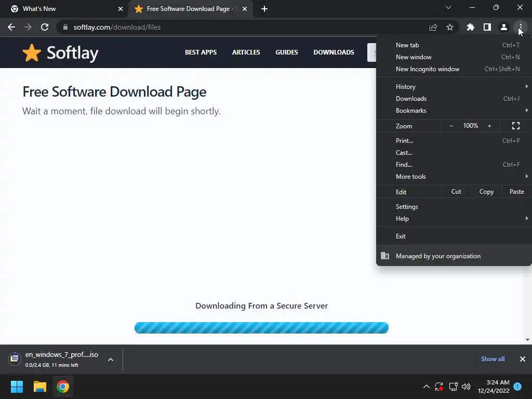Choose New tab from menu

[454, 45]
